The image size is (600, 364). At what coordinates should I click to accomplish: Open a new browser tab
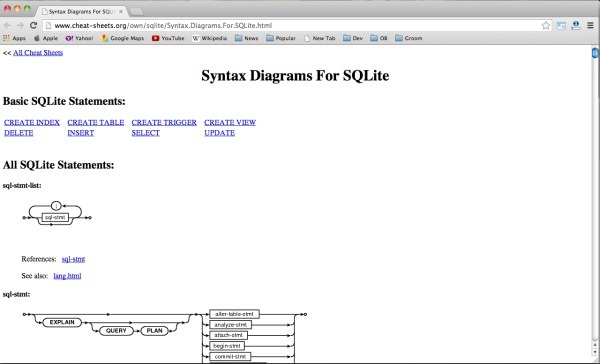tap(136, 12)
